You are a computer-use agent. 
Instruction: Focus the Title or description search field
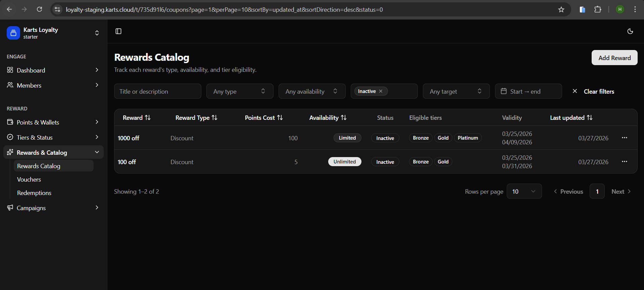[157, 91]
